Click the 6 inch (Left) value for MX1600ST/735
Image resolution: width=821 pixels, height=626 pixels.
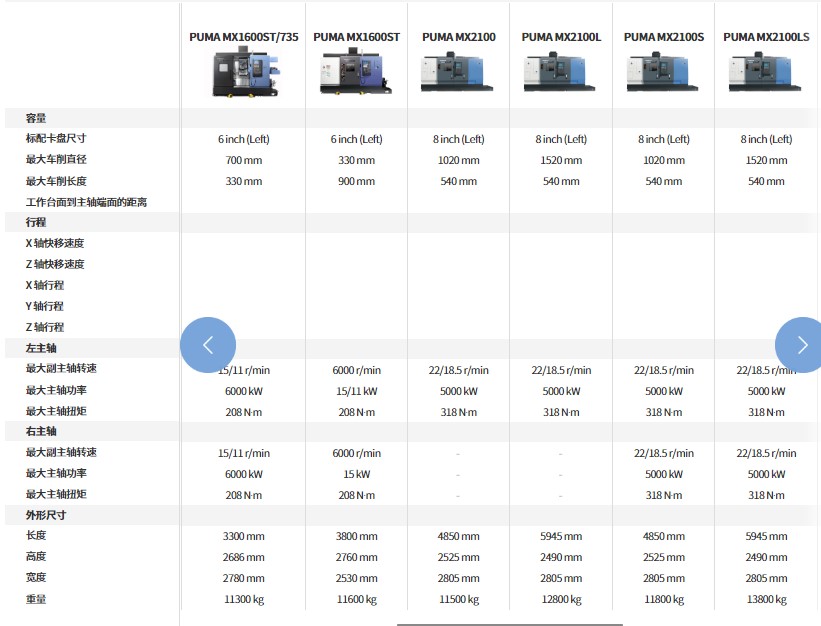pyautogui.click(x=244, y=139)
